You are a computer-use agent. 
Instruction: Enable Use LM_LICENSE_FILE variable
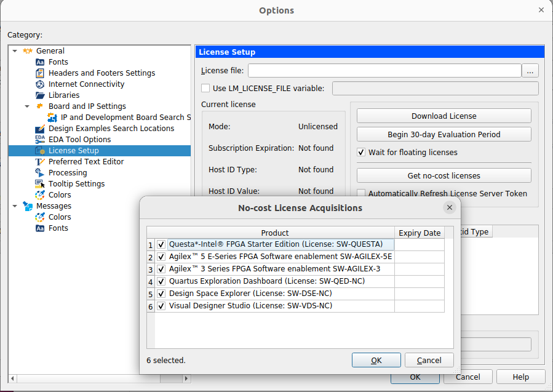pyautogui.click(x=206, y=88)
